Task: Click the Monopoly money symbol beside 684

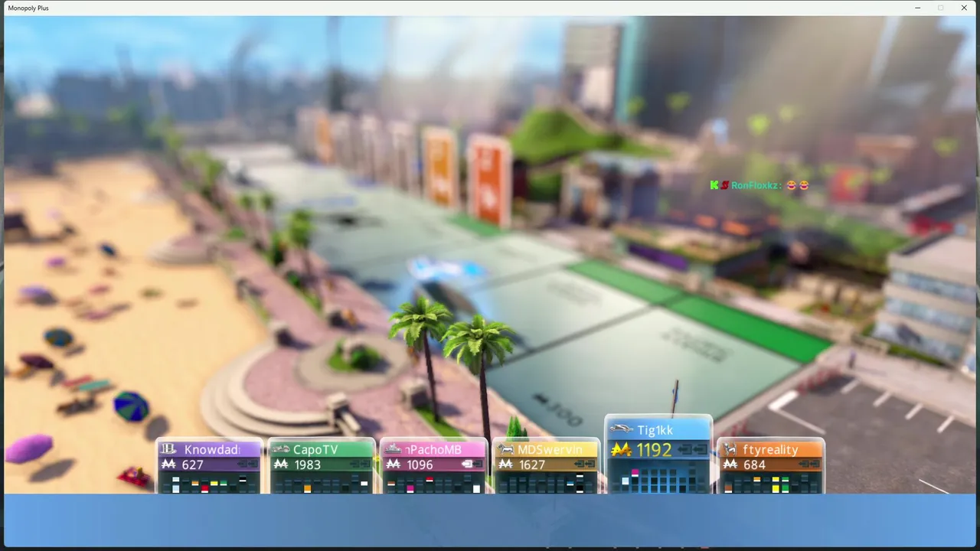Action: coord(730,465)
